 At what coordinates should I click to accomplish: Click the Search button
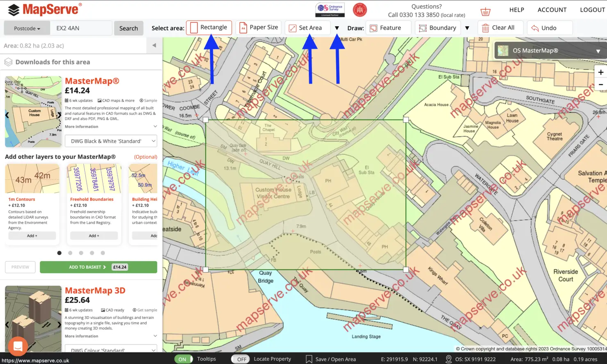(129, 28)
